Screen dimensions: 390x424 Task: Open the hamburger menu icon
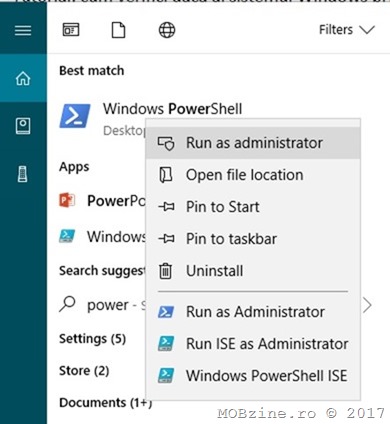click(23, 30)
